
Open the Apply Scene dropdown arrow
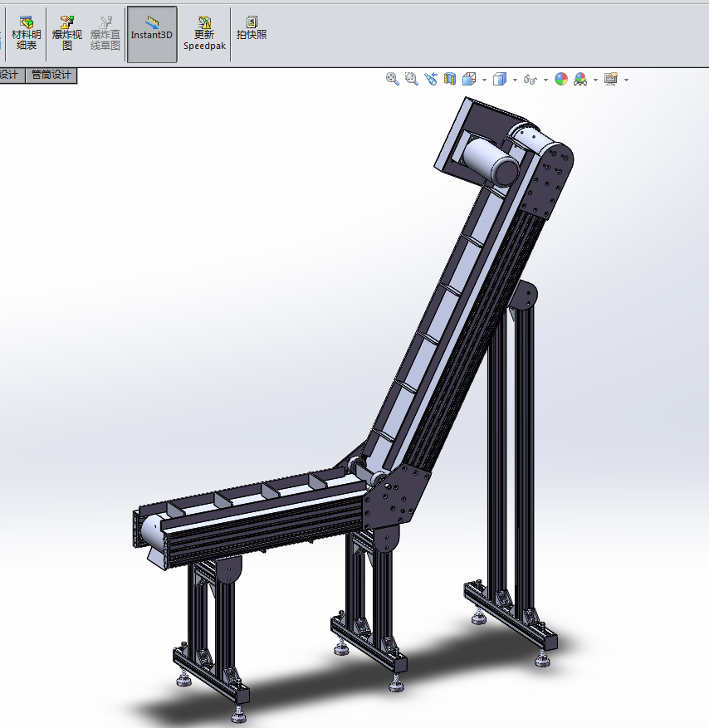click(x=596, y=80)
